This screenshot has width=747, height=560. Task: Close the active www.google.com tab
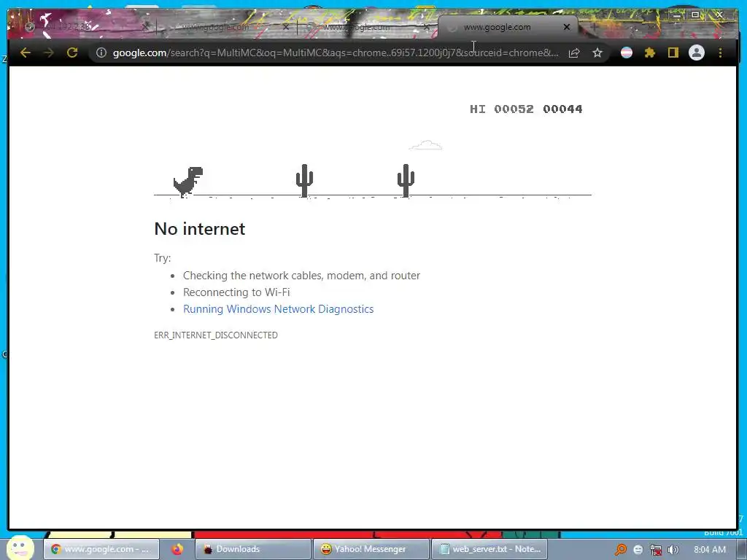(x=566, y=27)
